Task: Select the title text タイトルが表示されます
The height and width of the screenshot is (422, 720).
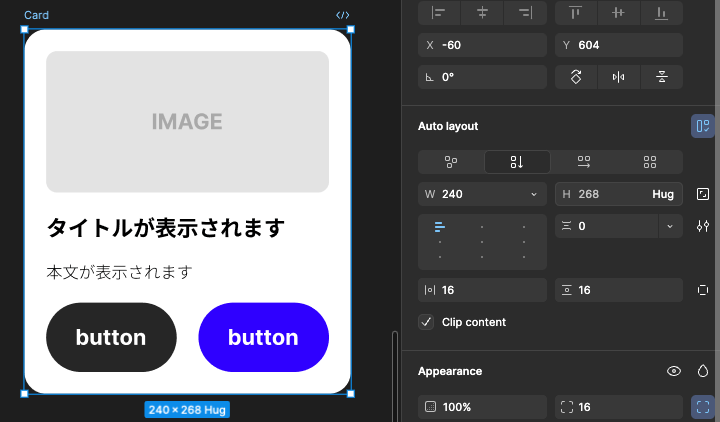Action: click(166, 228)
